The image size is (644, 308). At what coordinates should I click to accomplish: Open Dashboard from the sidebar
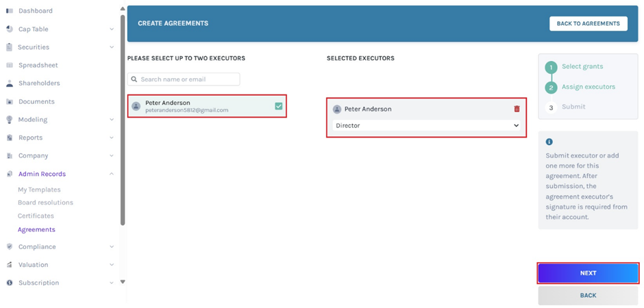(36, 11)
